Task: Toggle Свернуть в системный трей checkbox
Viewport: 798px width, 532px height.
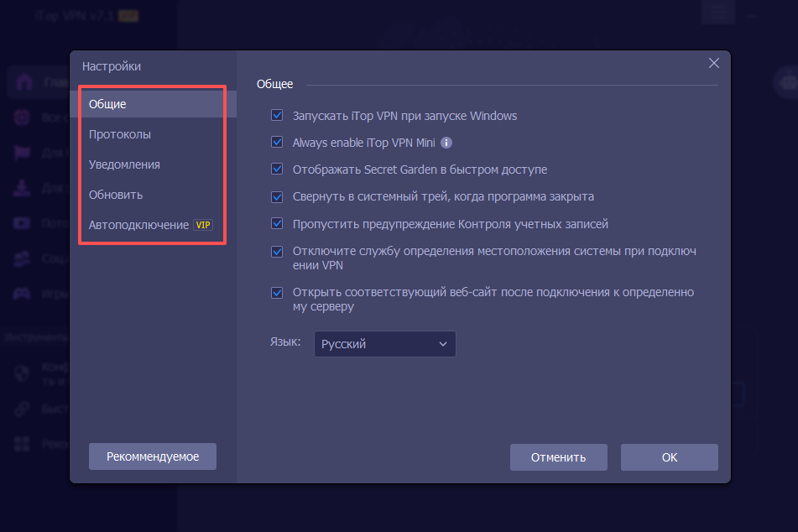Action: point(277,197)
